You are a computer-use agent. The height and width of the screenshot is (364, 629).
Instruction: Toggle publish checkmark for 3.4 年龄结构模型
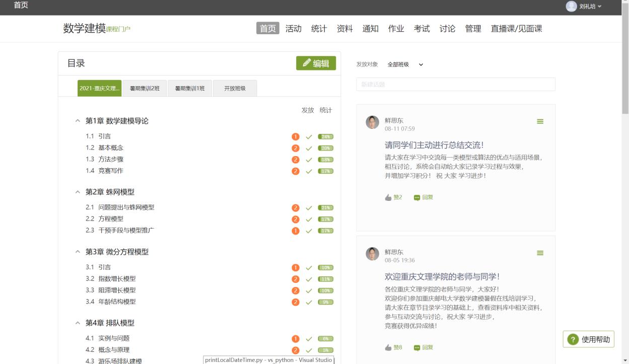click(309, 302)
